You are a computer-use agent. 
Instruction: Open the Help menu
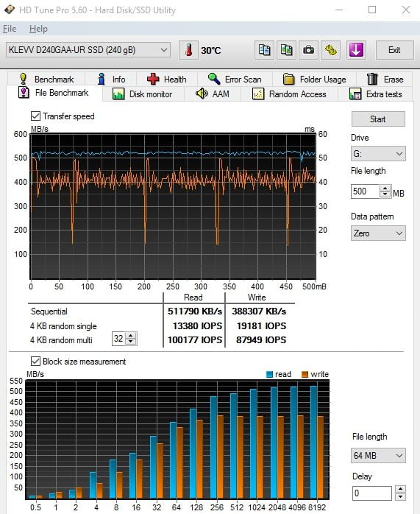(38, 29)
